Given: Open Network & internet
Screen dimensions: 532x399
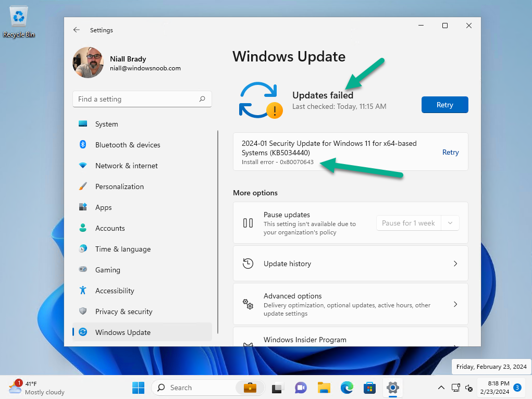Looking at the screenshot, I should tap(142, 166).
